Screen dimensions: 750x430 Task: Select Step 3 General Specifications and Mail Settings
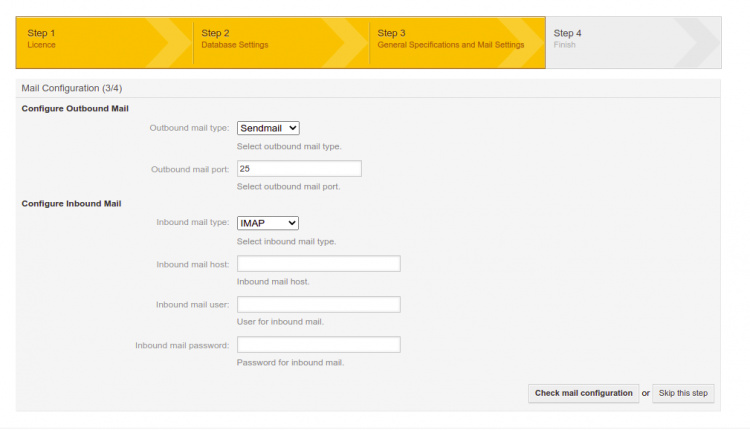click(x=450, y=40)
